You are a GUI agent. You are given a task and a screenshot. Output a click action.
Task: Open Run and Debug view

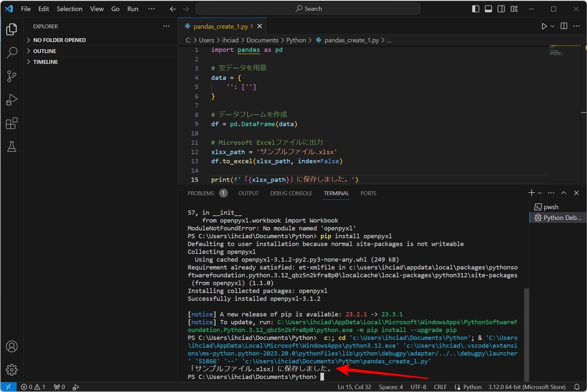click(12, 100)
